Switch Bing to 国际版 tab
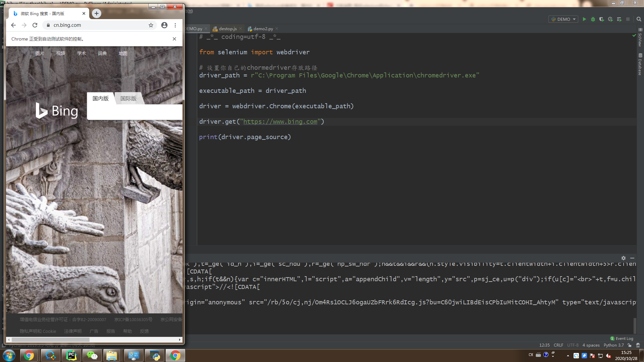 tap(128, 99)
